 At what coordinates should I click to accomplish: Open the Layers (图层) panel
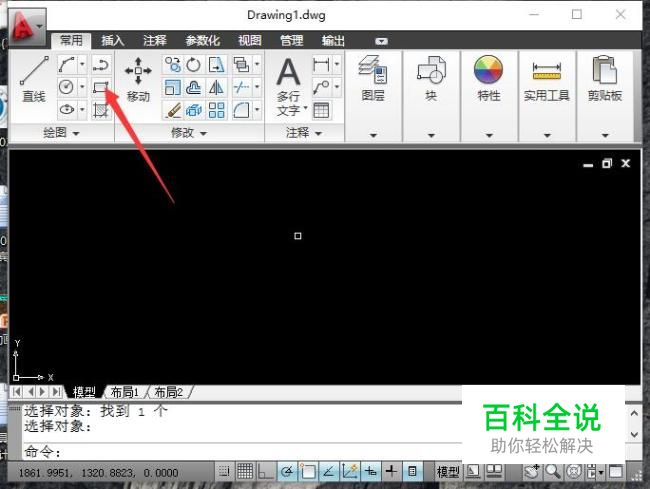(373, 79)
